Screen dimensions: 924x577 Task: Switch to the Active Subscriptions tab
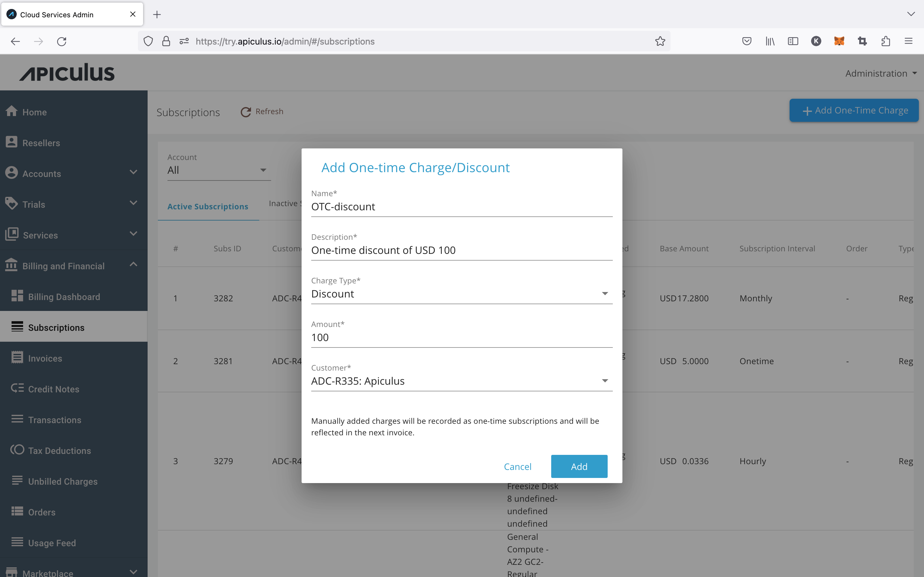pos(208,205)
